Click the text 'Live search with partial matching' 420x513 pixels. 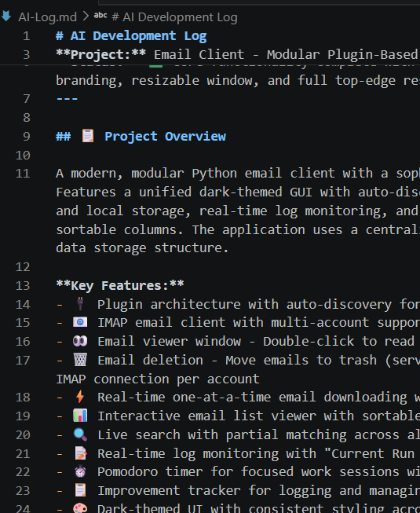coord(222,434)
